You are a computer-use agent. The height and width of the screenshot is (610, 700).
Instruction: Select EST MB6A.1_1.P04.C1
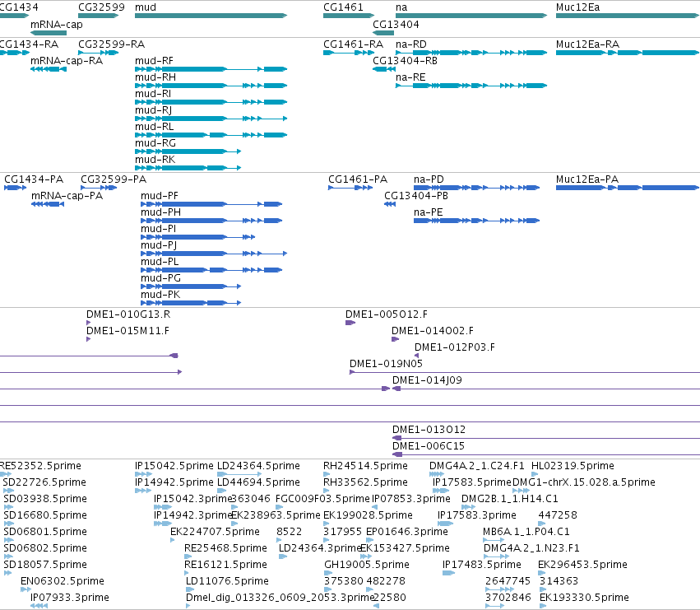pyautogui.click(x=494, y=540)
